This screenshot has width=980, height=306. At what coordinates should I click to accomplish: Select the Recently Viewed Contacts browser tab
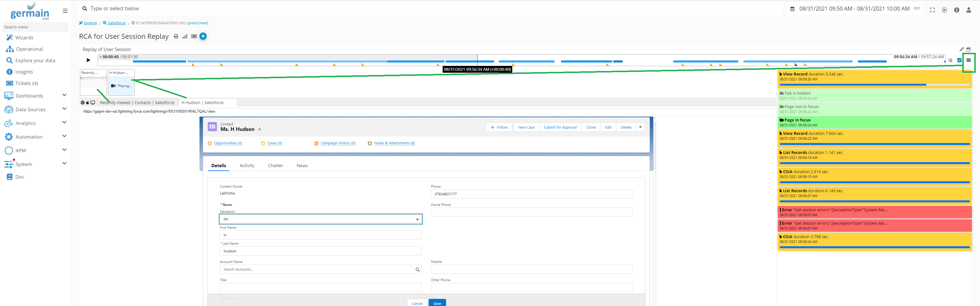click(x=137, y=103)
